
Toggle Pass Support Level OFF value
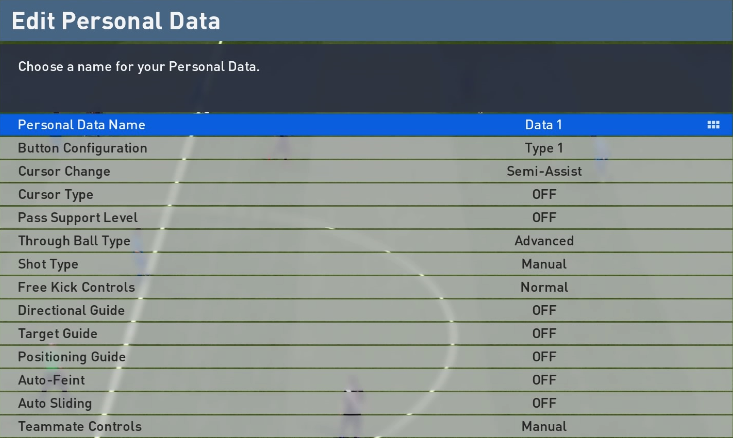click(x=544, y=217)
